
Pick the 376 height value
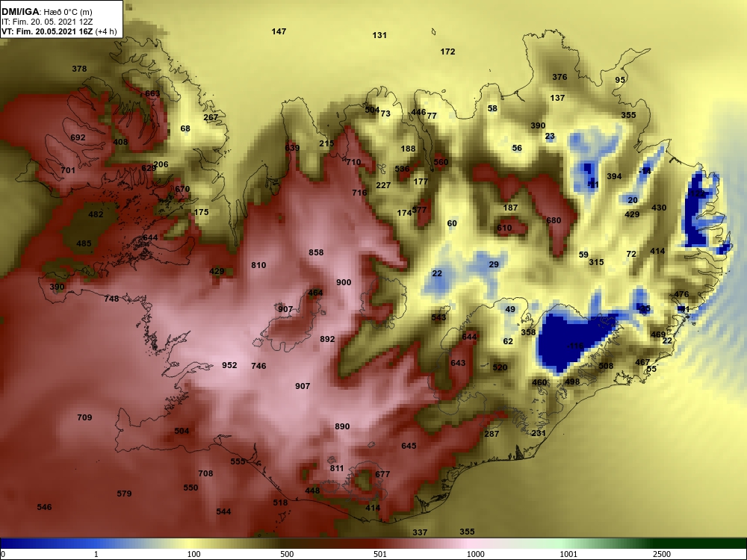(560, 77)
